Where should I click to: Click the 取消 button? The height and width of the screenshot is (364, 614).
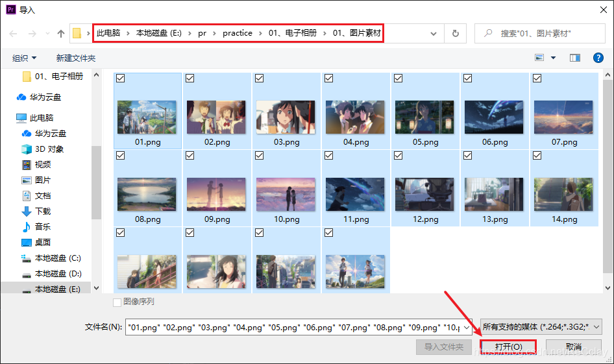574,346
